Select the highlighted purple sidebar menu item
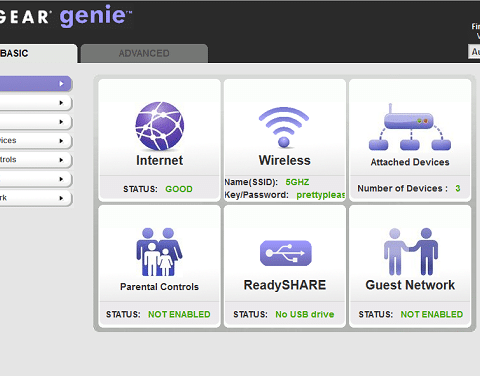 pyautogui.click(x=35, y=84)
